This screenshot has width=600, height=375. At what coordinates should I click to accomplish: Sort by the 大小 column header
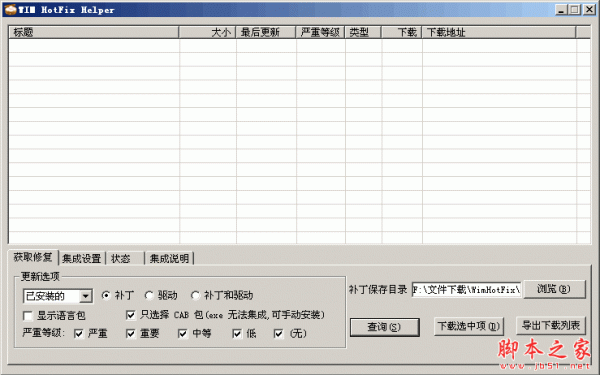click(x=207, y=32)
